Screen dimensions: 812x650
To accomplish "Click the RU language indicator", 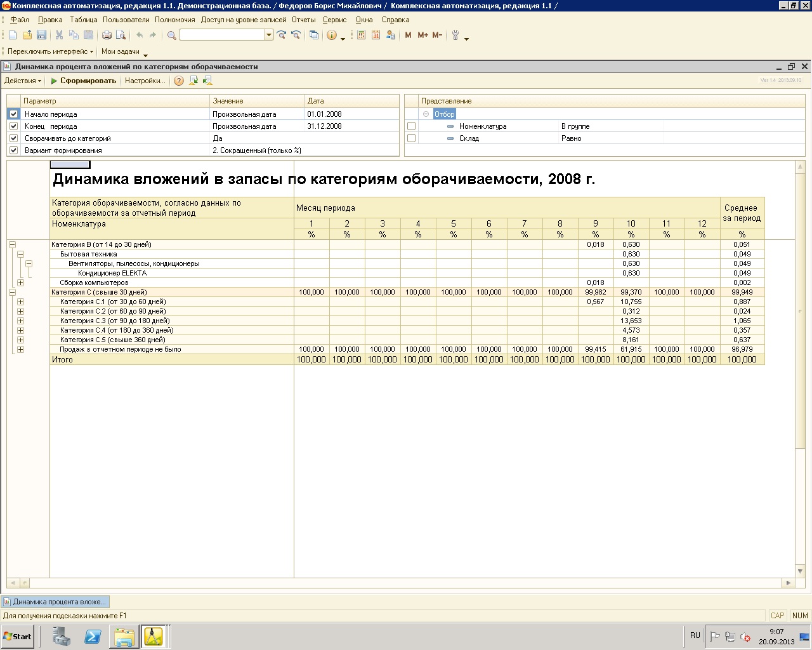I will [695, 635].
